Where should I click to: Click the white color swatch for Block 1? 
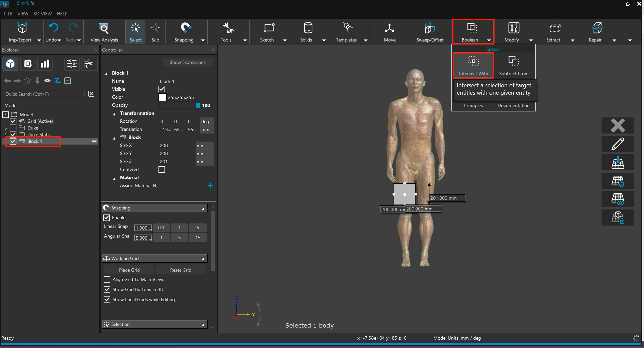(163, 97)
